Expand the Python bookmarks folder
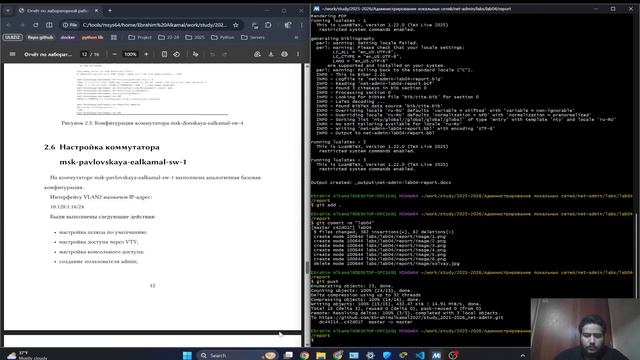The image size is (640, 360). (223, 37)
